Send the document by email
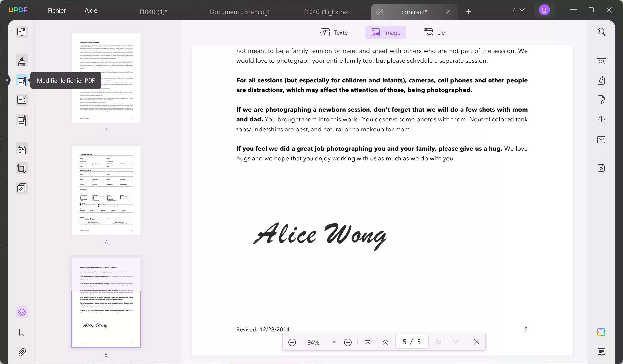 [x=602, y=139]
